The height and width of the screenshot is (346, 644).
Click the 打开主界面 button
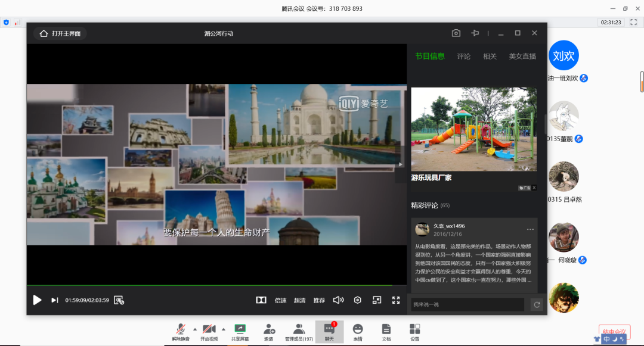point(60,33)
